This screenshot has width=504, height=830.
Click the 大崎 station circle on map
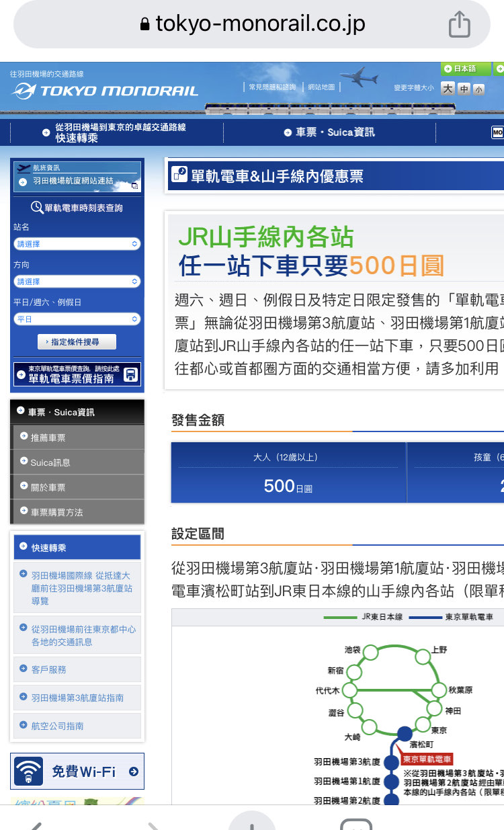point(370,727)
